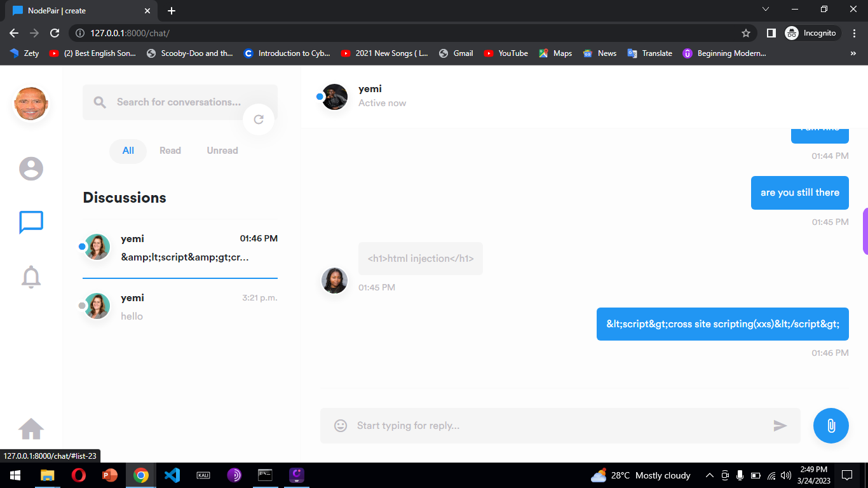Expand the hidden bookmarks overflow chevron

tap(853, 53)
